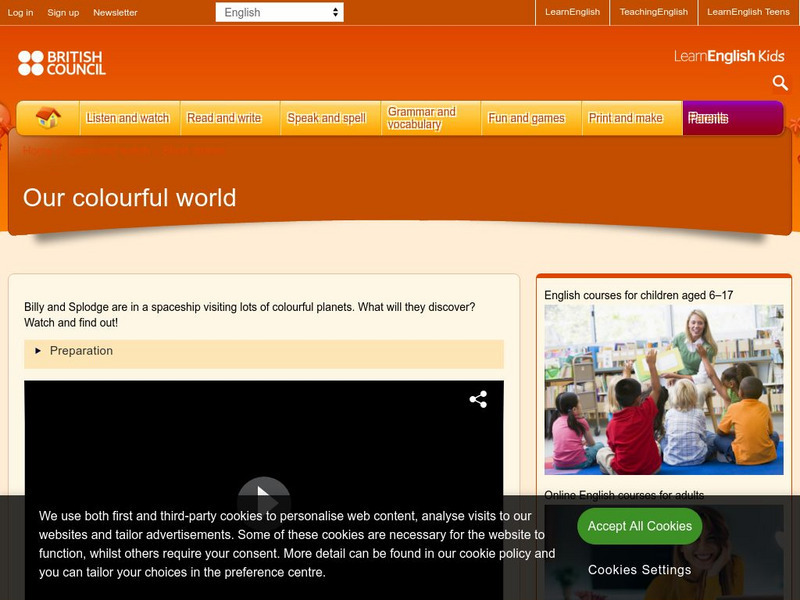
Task: Open the Read and write menu
Action: coord(230,118)
